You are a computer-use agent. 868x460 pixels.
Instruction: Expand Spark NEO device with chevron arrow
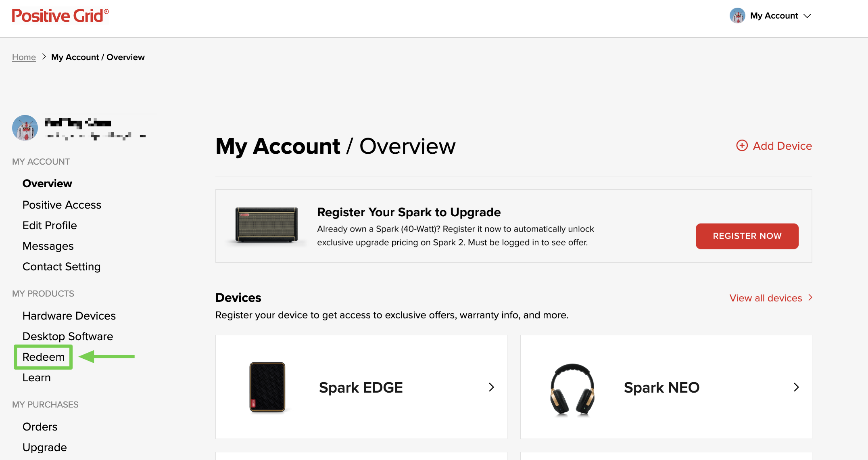tap(796, 387)
